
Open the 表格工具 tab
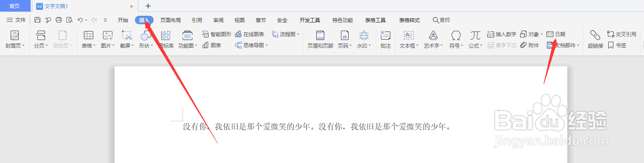point(375,20)
